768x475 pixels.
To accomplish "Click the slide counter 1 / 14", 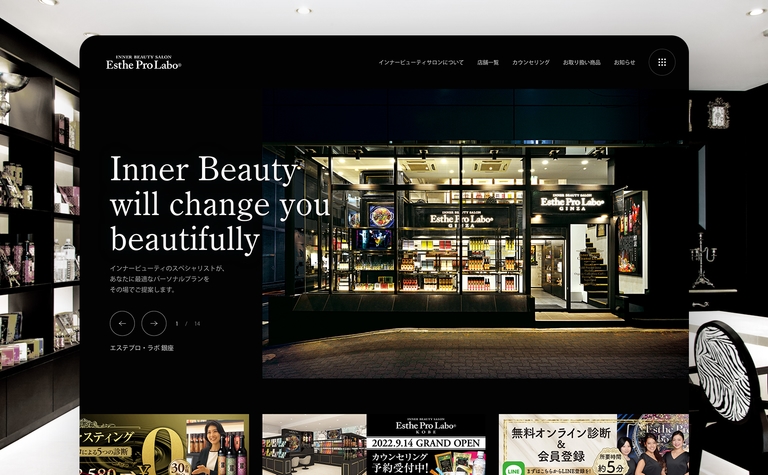I will click(188, 323).
